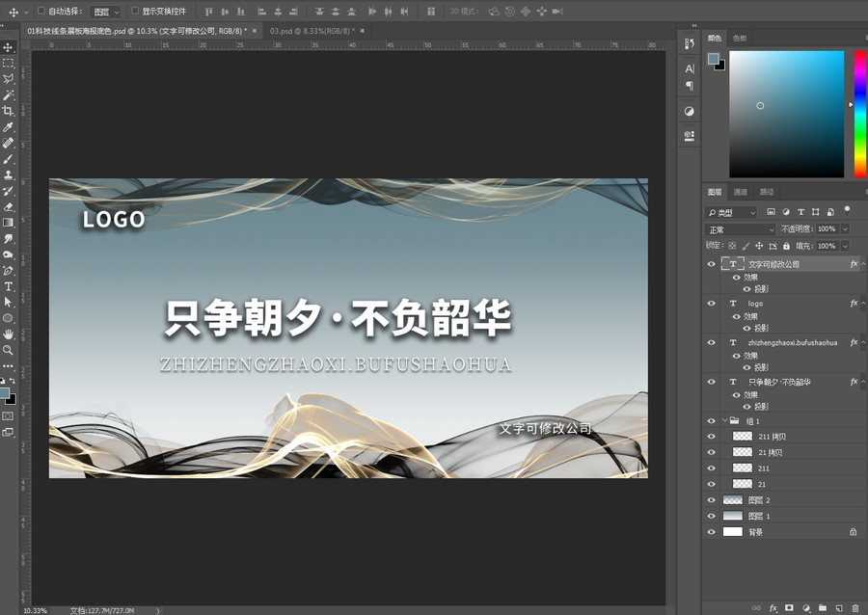Image resolution: width=868 pixels, height=615 pixels.
Task: Hide the 图层 2 layer
Action: click(x=712, y=500)
